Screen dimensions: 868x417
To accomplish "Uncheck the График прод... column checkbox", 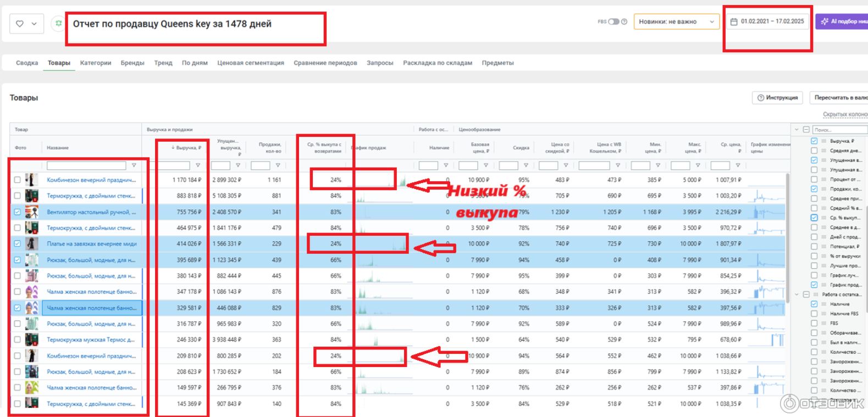I will [814, 285].
